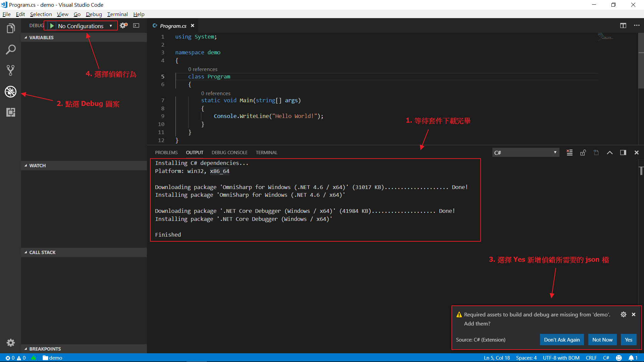Open the Debug Console icon in debug toolbar
The image size is (644, 362).
click(136, 25)
